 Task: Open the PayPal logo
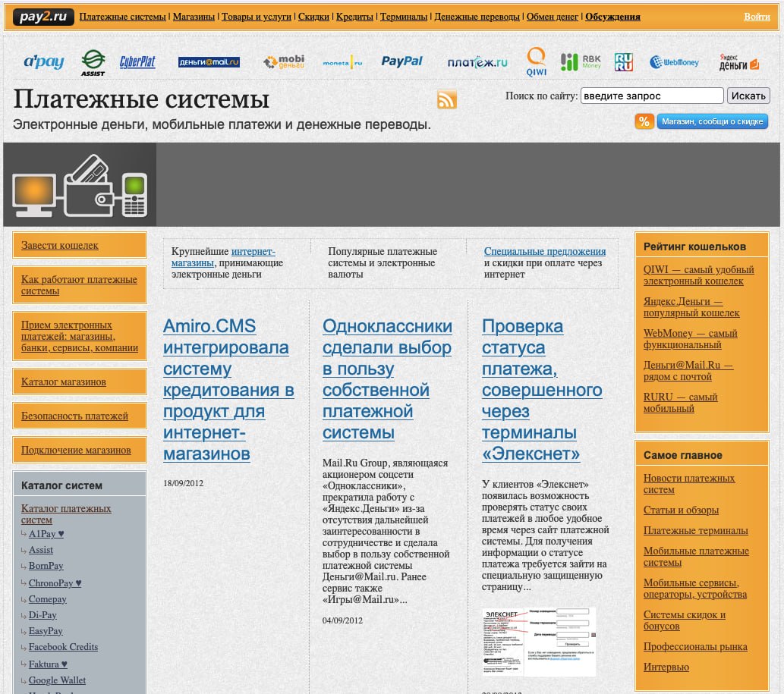pos(402,61)
